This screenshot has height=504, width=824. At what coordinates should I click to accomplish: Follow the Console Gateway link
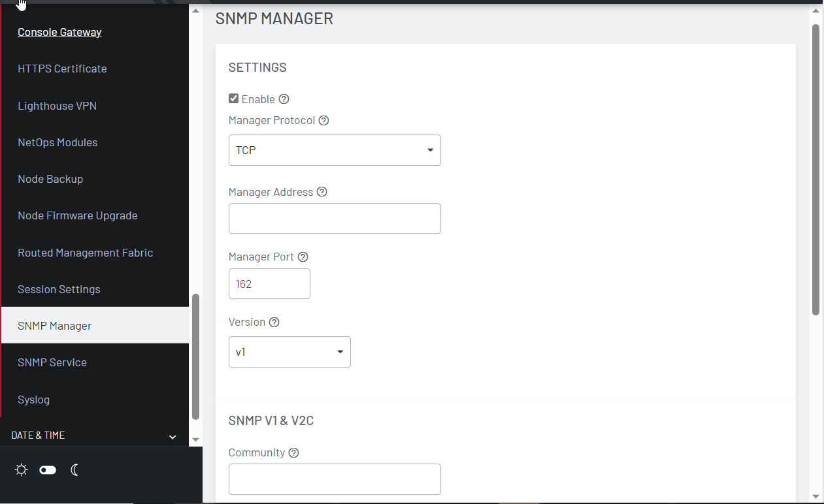tap(59, 31)
